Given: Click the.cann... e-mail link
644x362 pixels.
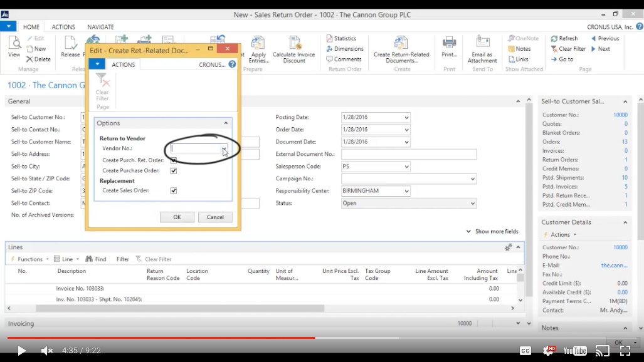Looking at the screenshot, I should [x=614, y=266].
